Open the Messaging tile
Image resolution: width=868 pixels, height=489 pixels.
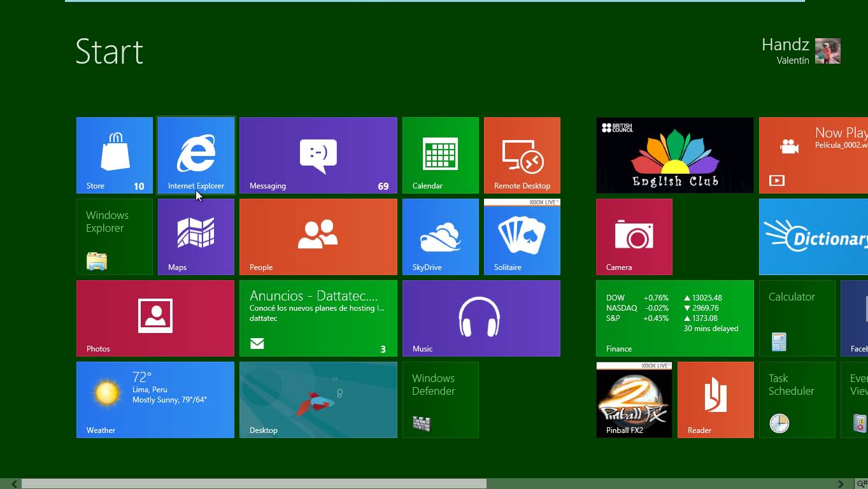point(318,155)
